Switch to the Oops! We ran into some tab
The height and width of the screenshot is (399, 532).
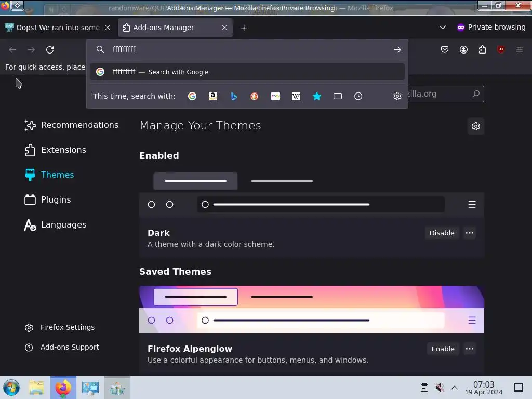coord(58,28)
